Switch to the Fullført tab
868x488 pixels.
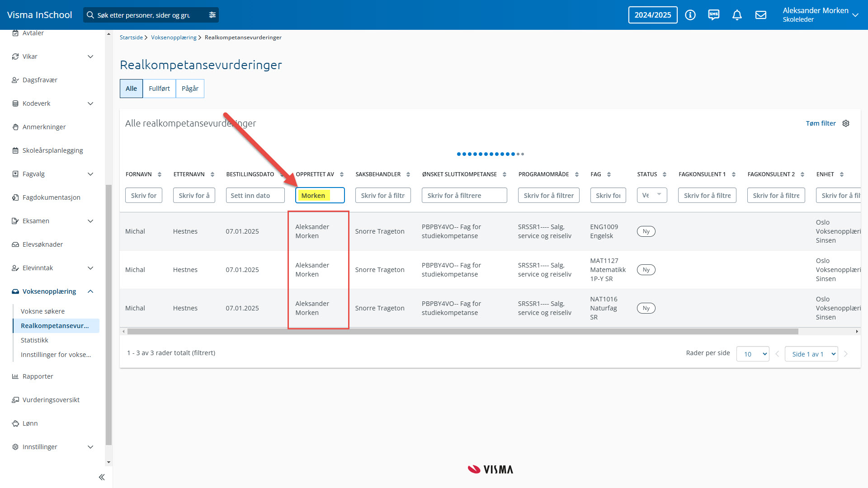159,89
